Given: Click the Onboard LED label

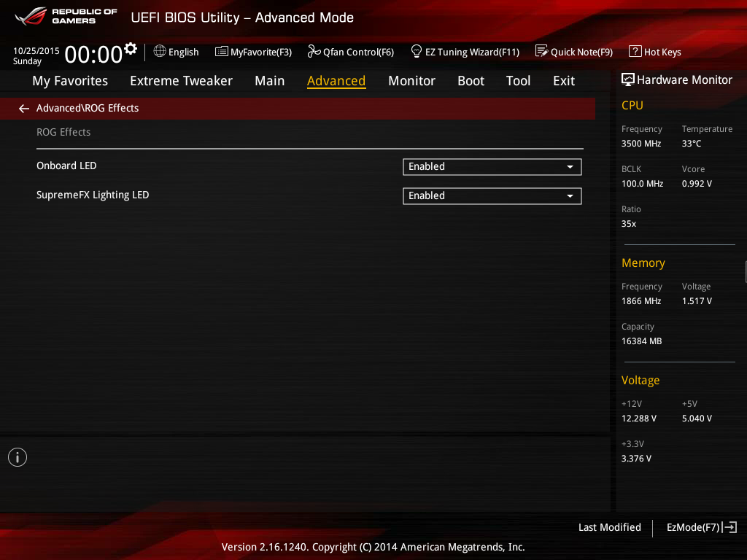Looking at the screenshot, I should coord(66,166).
